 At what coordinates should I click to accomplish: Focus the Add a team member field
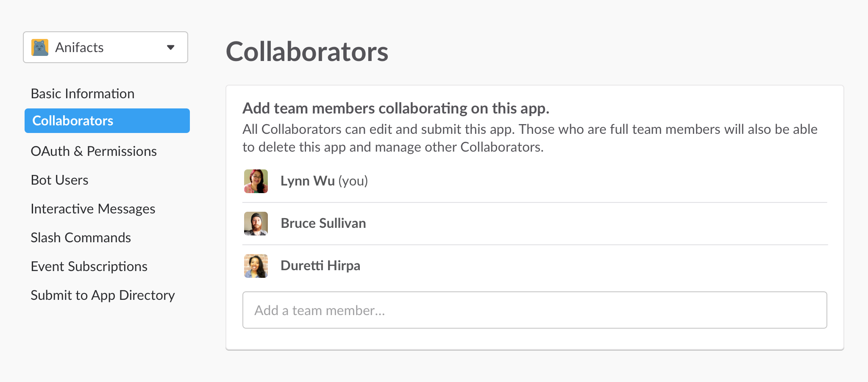[535, 310]
